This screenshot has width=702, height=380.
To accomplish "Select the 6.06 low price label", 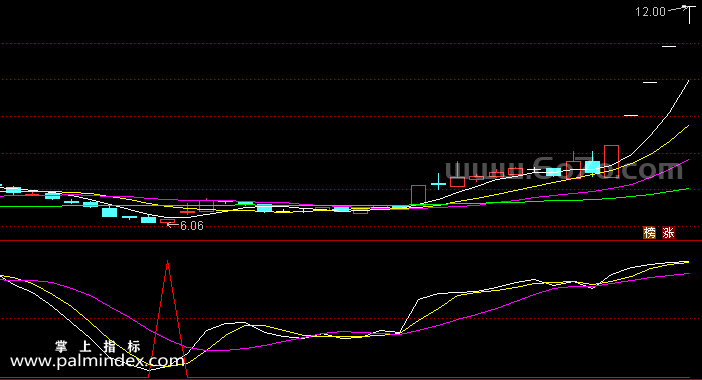I will (x=192, y=226).
